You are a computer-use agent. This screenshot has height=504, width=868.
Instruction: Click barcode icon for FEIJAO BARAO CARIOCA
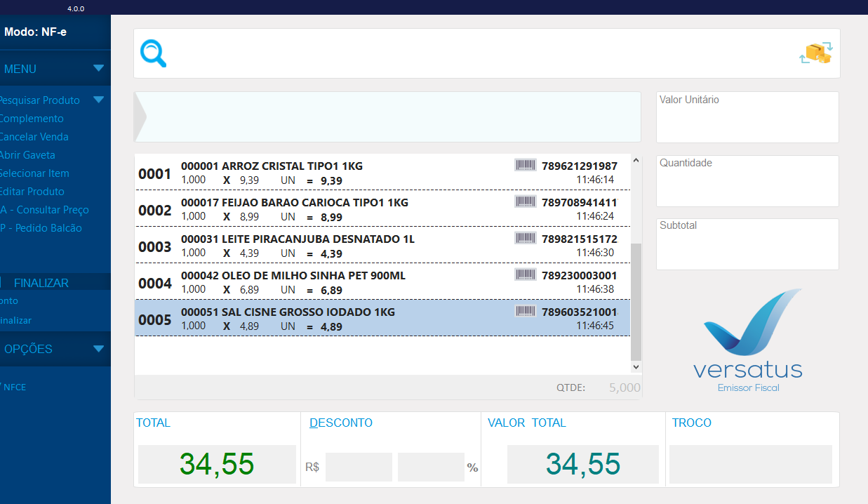coord(525,201)
